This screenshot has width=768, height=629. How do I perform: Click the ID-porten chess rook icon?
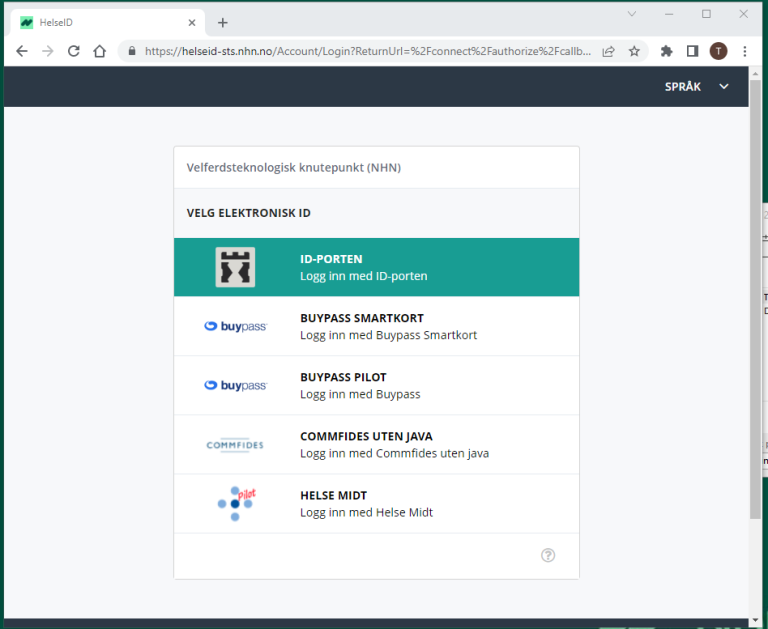coord(235,267)
